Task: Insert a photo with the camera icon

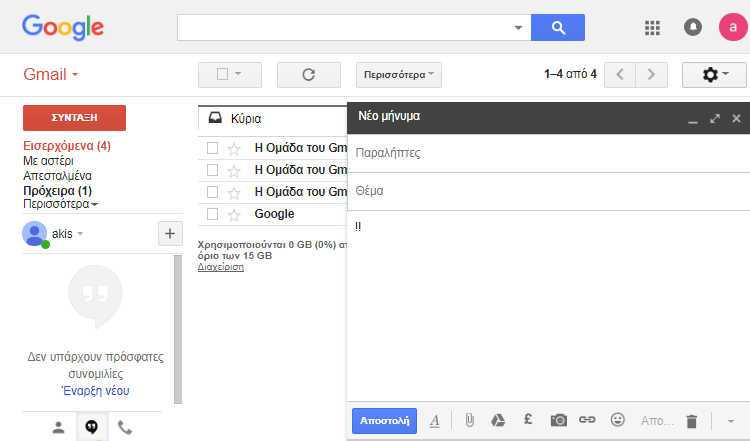Action: click(x=558, y=420)
